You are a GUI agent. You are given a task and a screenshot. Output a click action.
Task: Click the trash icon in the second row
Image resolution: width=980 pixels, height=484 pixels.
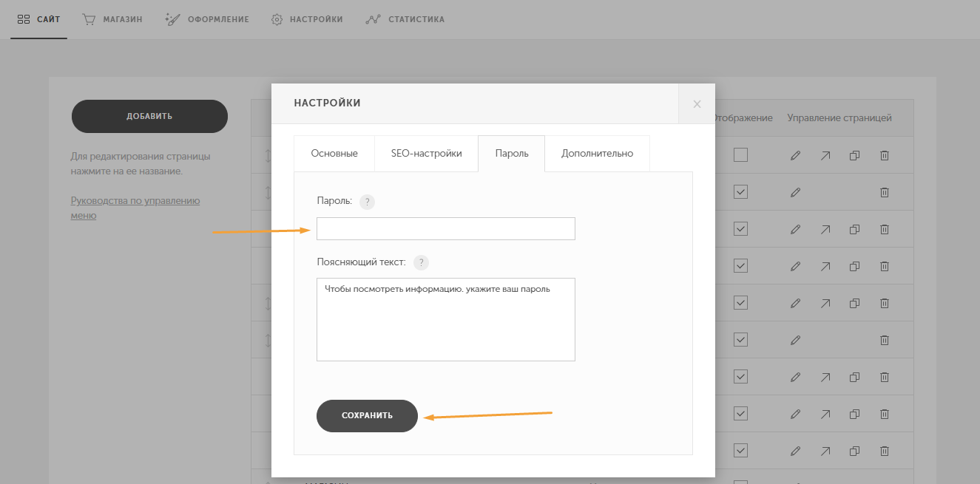click(x=884, y=192)
